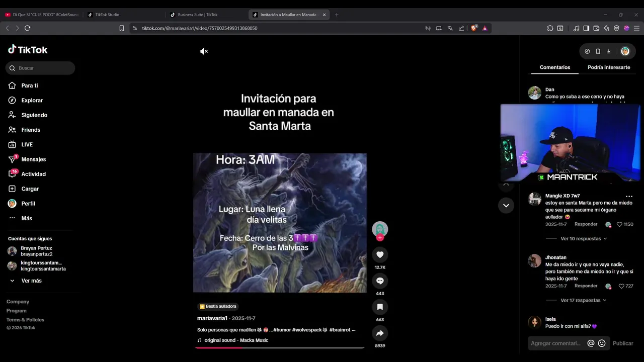The width and height of the screenshot is (644, 362).
Task: Click the TikTok logo
Action: point(28,49)
